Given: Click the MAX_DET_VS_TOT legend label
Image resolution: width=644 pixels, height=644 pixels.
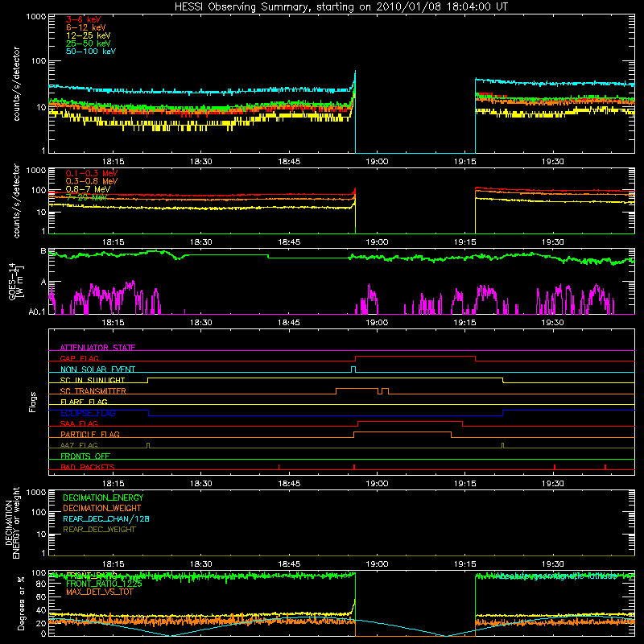Looking at the screenshot, I should 100,592.
